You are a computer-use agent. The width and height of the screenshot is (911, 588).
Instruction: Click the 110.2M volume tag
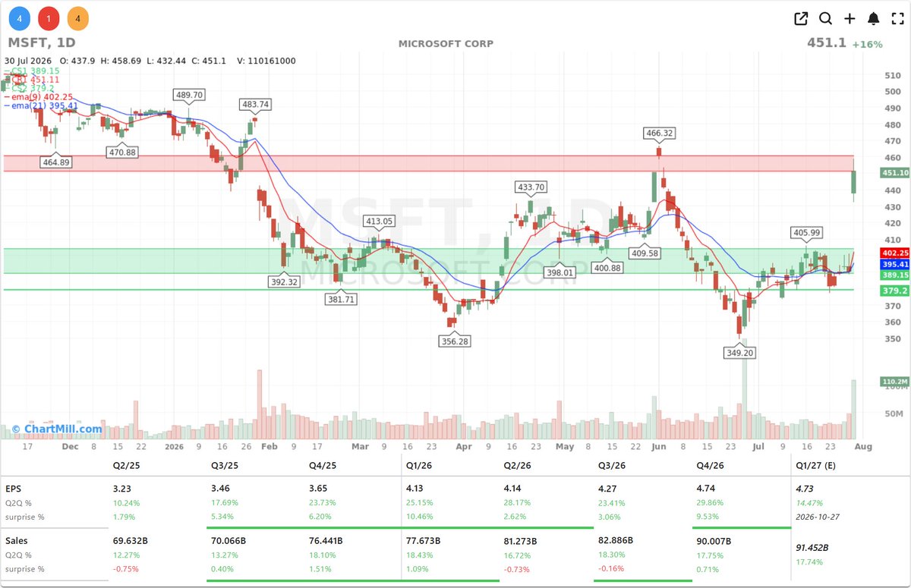[x=894, y=381]
